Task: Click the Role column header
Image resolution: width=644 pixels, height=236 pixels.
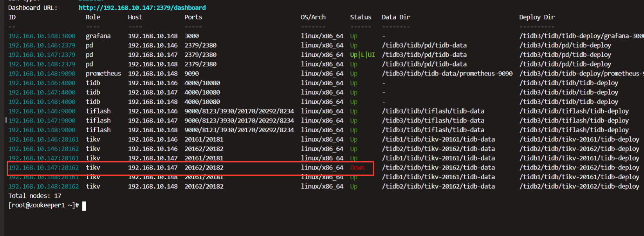Action: [x=93, y=17]
